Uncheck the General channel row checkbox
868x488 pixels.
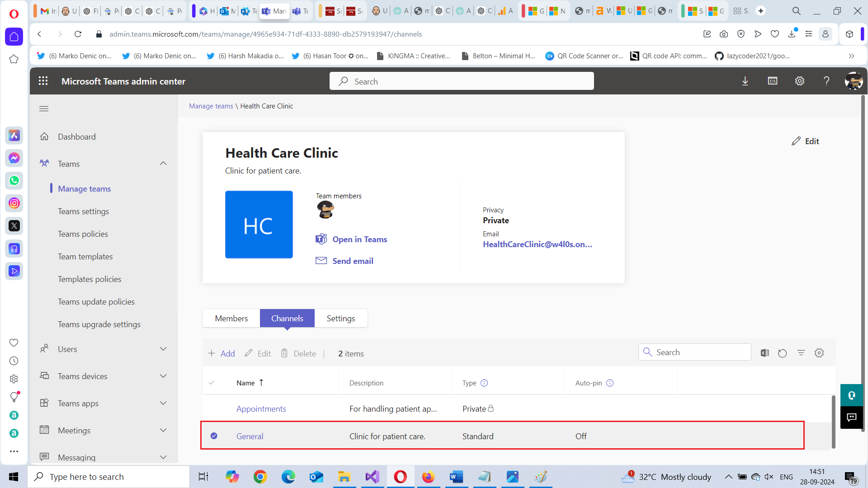(x=214, y=436)
